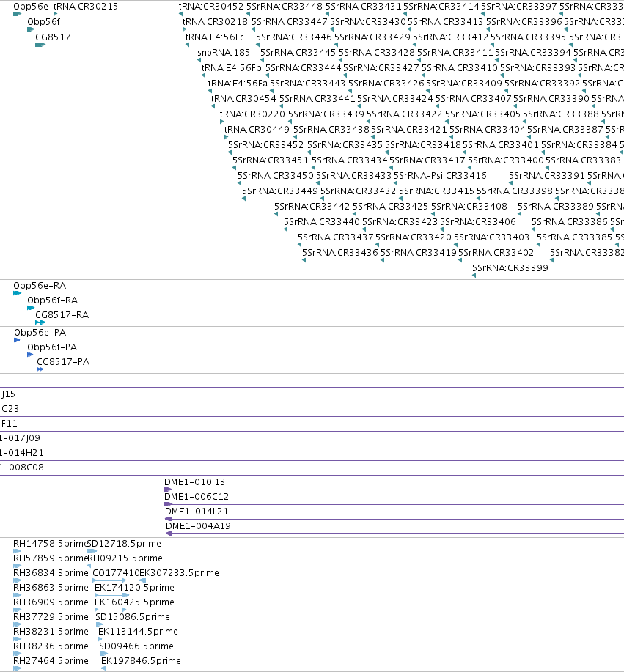
Task: Click RH36834.3prime EST label
Action: (x=51, y=572)
